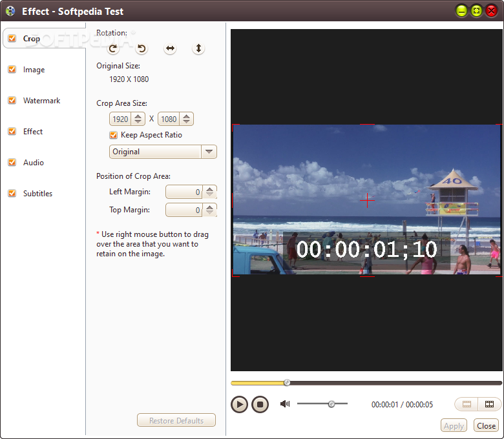
Task: Maximize the Effect window
Action: click(476, 11)
